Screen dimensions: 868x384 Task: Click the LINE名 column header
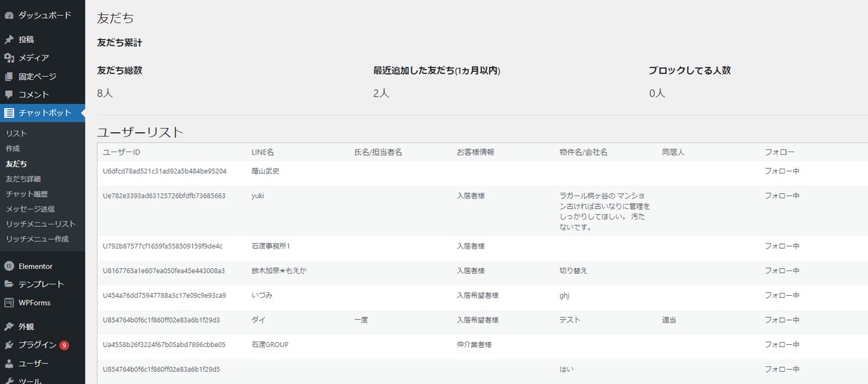263,152
